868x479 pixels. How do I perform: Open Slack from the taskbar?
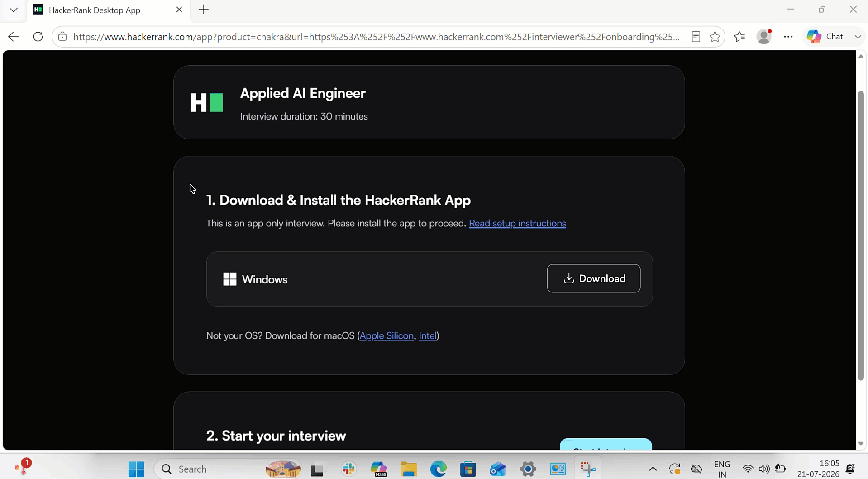coord(349,469)
